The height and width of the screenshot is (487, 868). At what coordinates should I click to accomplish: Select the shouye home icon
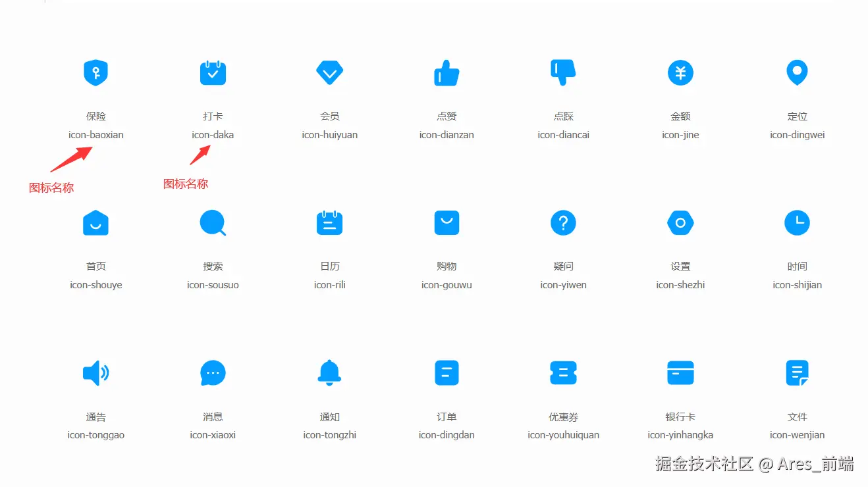pos(95,223)
